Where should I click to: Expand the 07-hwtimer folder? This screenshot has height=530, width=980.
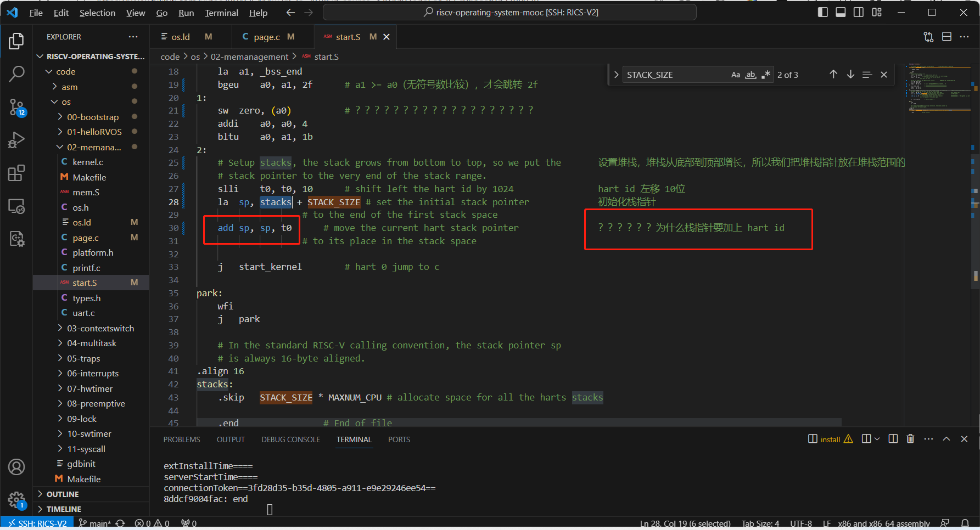[x=91, y=388]
